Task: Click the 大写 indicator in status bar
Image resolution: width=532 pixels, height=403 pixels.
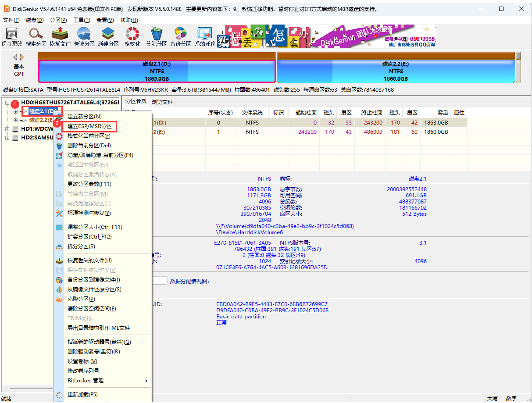Action: click(492, 397)
